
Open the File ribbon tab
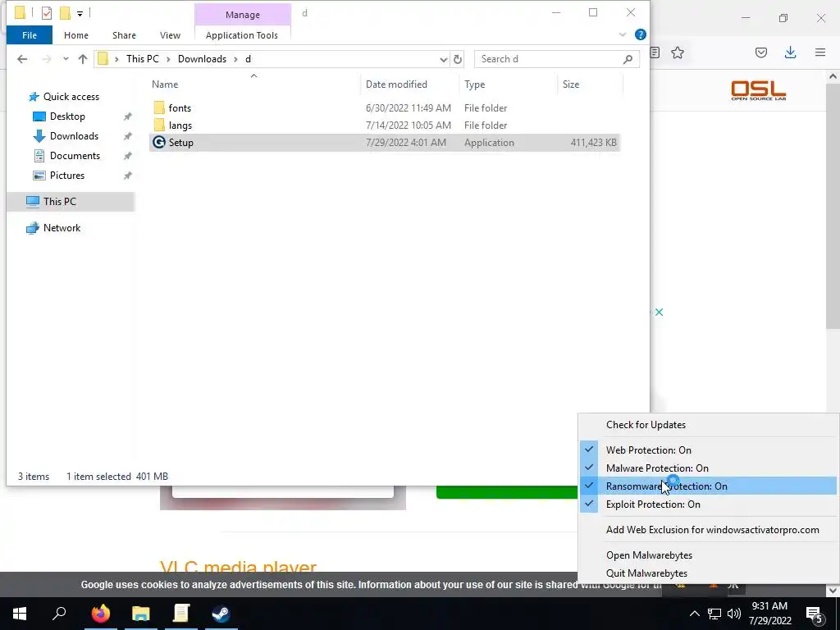(x=30, y=35)
